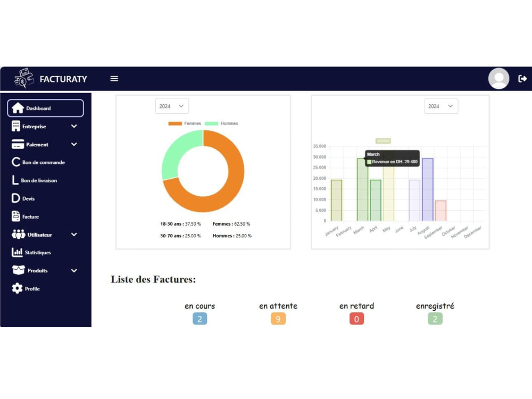The image size is (532, 399).
Task: Click the April revenue bar
Action: [376, 200]
